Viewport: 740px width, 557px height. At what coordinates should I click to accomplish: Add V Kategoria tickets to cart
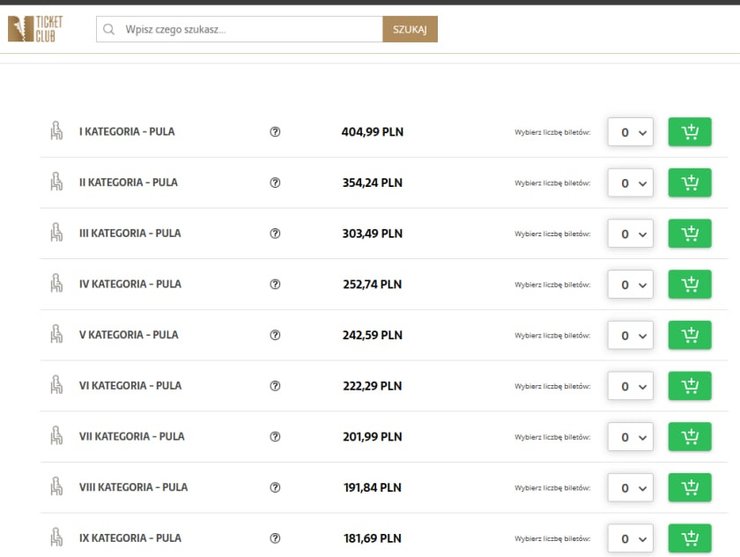[x=689, y=335]
